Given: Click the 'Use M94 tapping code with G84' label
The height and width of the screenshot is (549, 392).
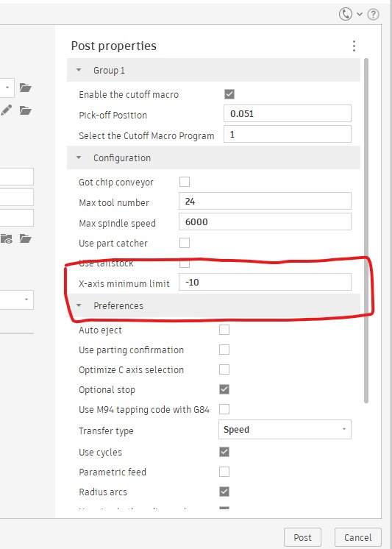Looking at the screenshot, I should 144,409.
